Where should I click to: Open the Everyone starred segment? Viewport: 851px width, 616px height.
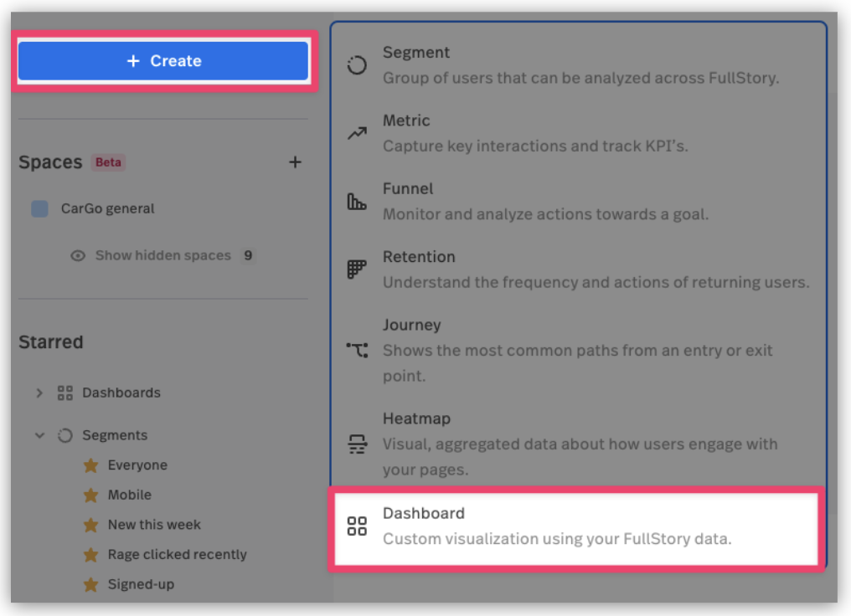coord(137,465)
